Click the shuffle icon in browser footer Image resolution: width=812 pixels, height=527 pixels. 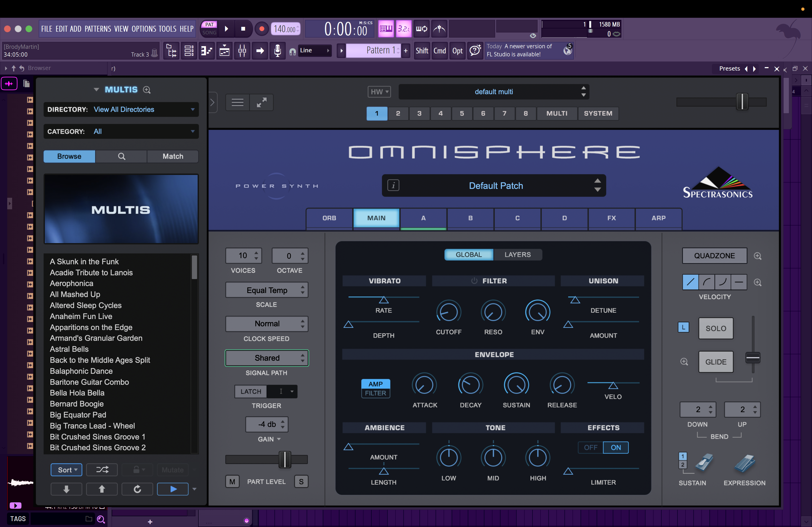tap(102, 470)
